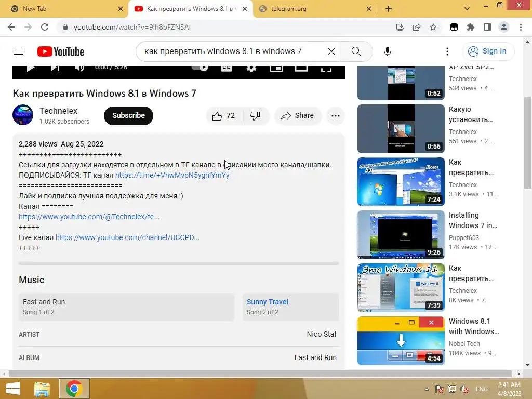Open a new browser tab
Viewport: 532px width, 399px height.
tap(389, 9)
